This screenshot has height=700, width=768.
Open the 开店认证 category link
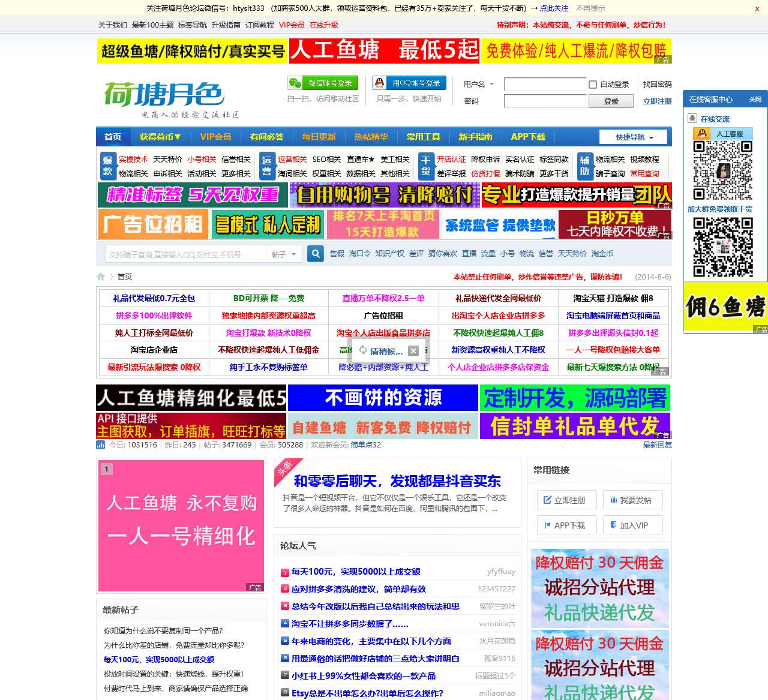451,160
